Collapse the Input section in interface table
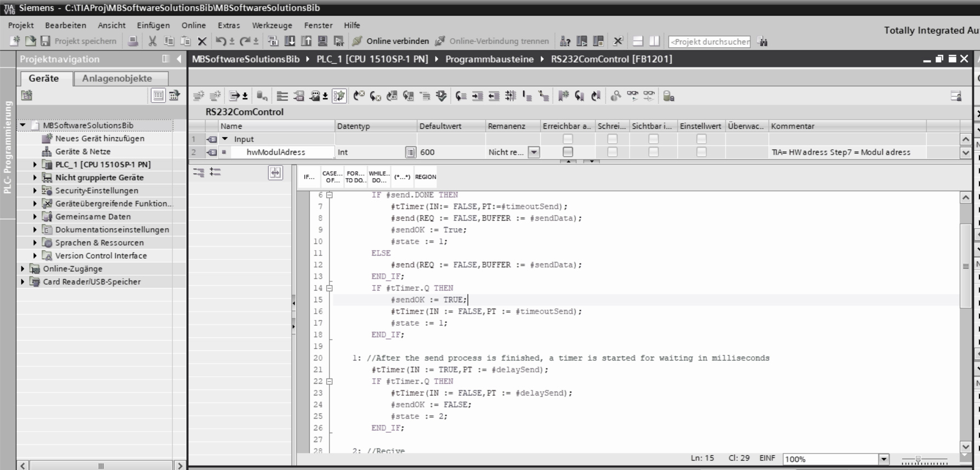 point(225,139)
